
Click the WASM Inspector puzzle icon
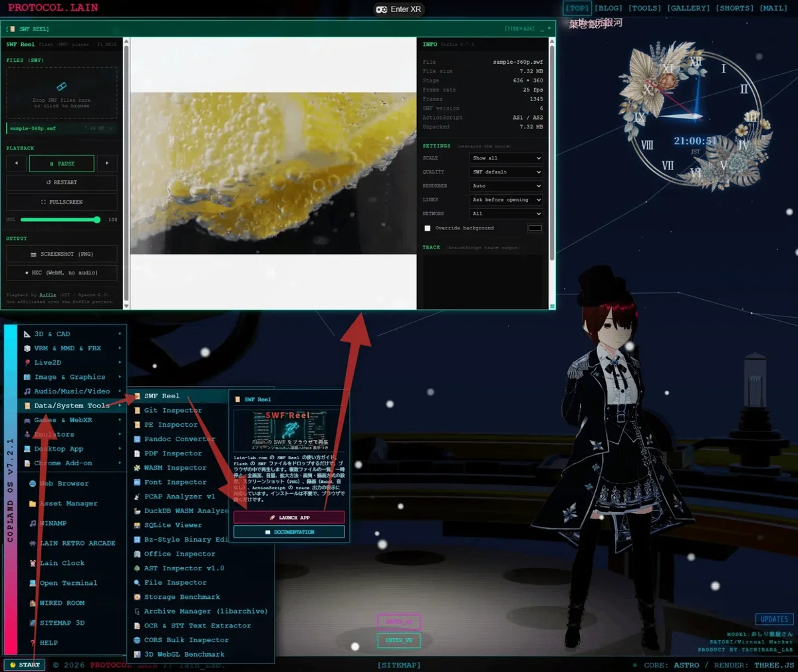pyautogui.click(x=137, y=468)
